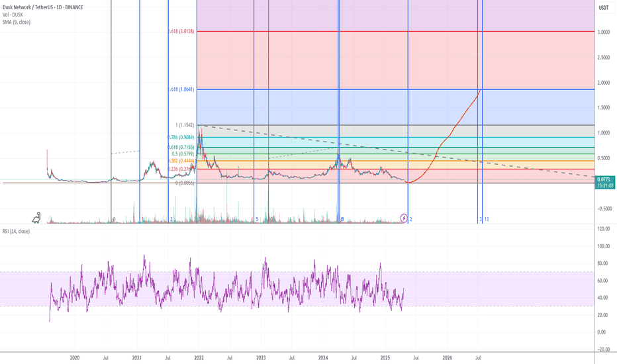Click the 80.00 RSI axis label
Image resolution: width=617 pixels, height=364 pixels.
pos(604,263)
